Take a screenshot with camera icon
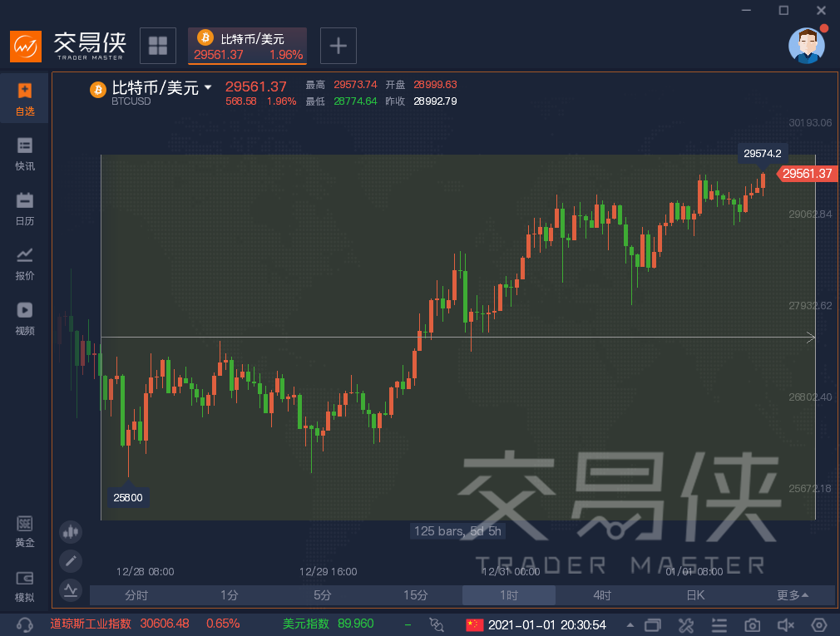The width and height of the screenshot is (840, 636). pyautogui.click(x=752, y=624)
